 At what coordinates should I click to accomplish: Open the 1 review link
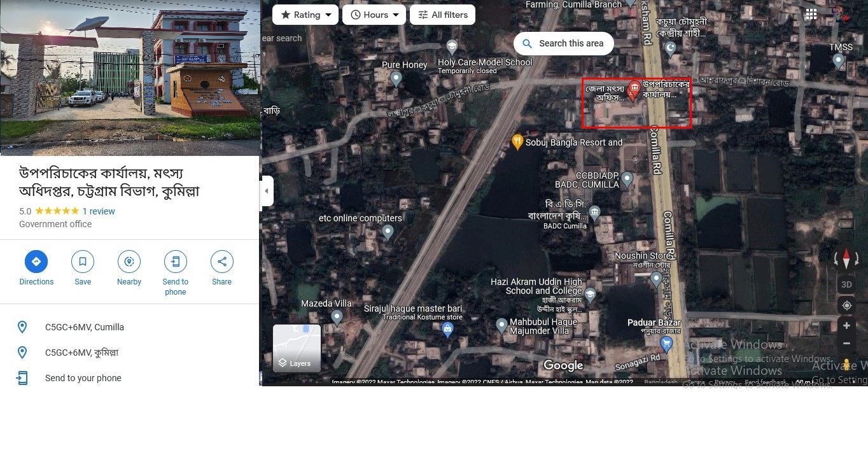click(x=99, y=211)
